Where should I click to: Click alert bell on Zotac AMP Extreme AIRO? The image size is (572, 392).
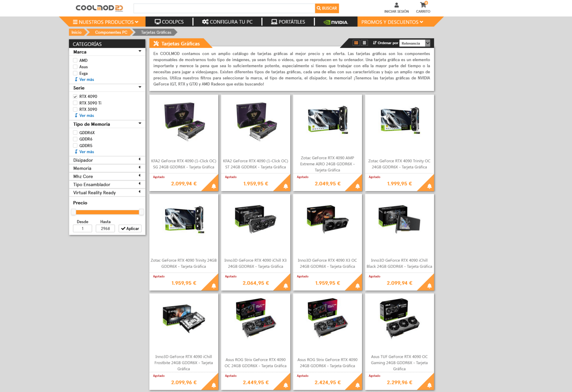point(357,186)
